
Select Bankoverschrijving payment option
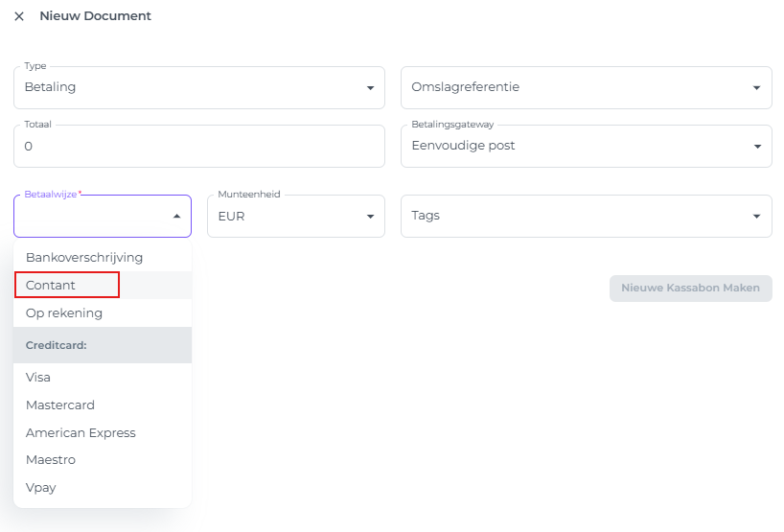84,258
